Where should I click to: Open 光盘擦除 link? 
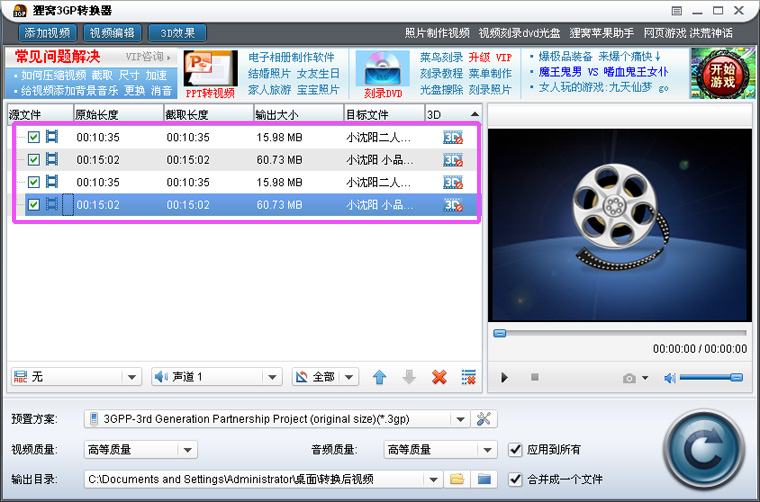click(441, 90)
